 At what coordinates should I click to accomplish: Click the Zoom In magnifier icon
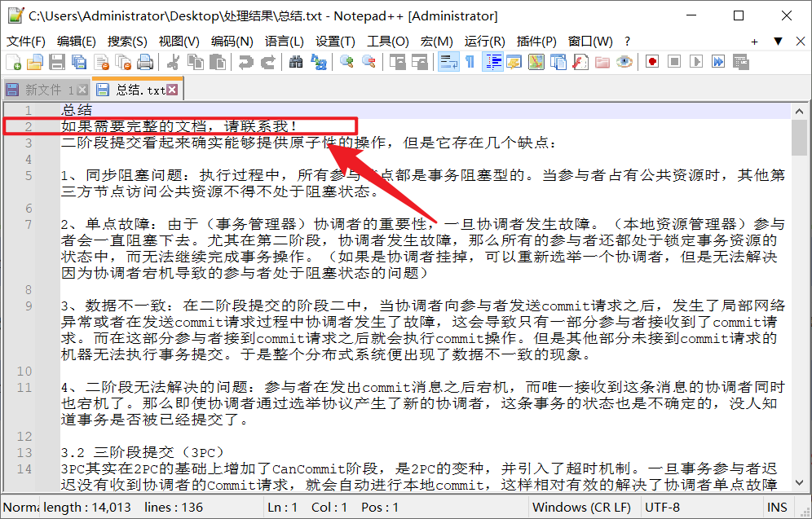pyautogui.click(x=346, y=62)
